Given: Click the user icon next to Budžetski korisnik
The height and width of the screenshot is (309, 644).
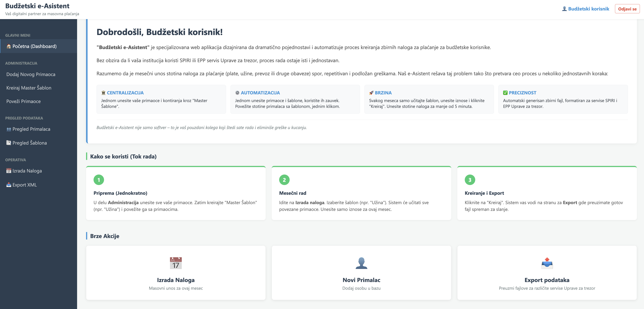Looking at the screenshot, I should (564, 9).
